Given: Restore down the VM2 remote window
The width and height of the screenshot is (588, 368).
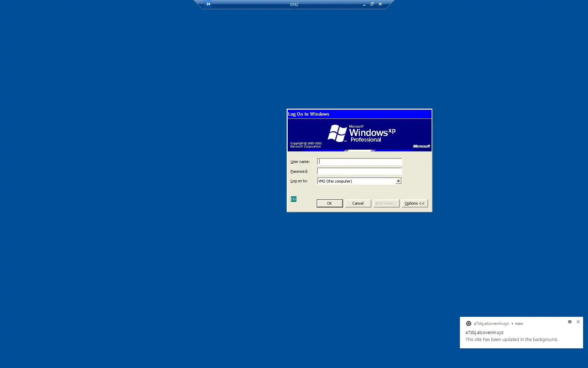Looking at the screenshot, I should click(x=372, y=4).
